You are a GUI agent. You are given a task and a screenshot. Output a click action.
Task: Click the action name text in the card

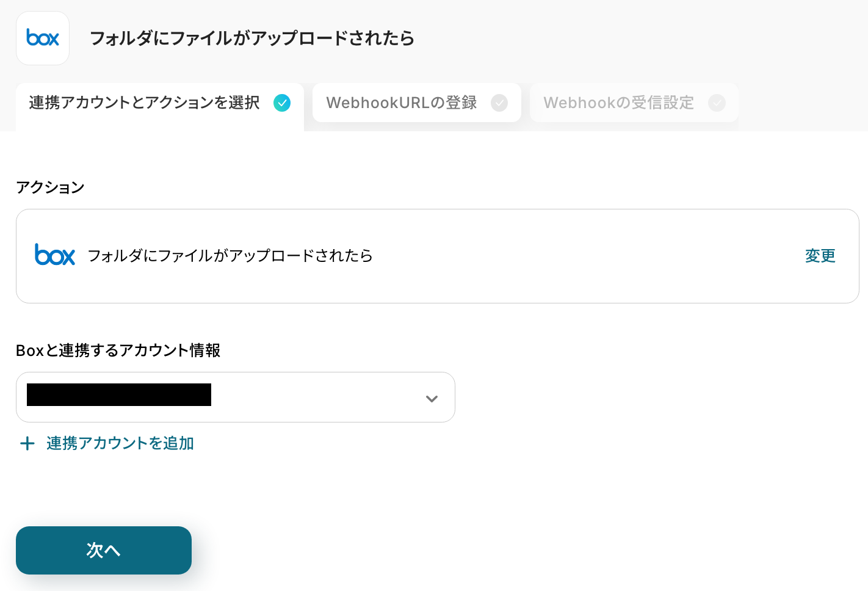[x=230, y=256]
